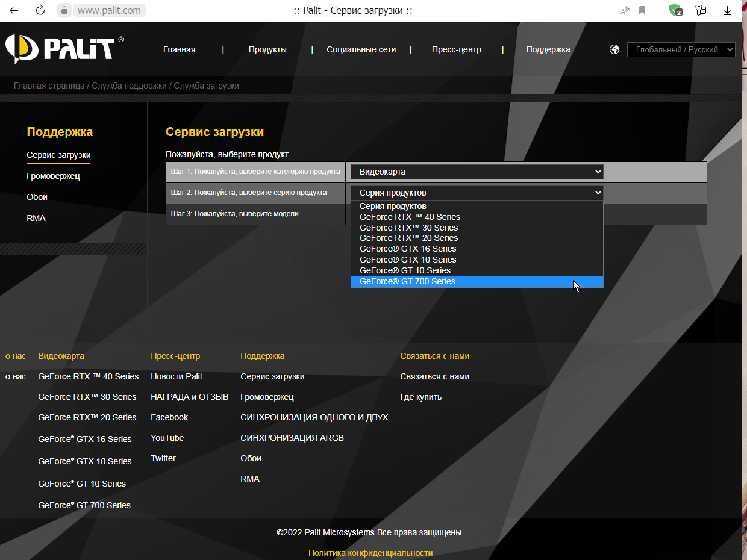Open Социальные сети navigation menu
Viewport: 747px width, 560px height.
coord(361,49)
